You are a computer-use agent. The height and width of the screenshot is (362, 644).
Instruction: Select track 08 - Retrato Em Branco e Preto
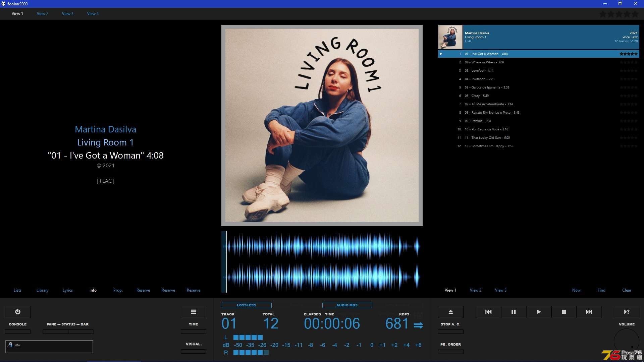(539, 113)
